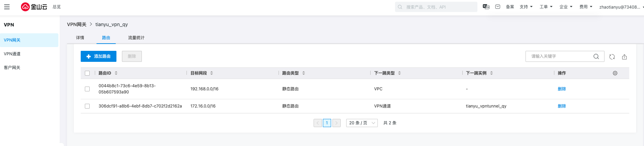Refresh the route list

point(612,57)
